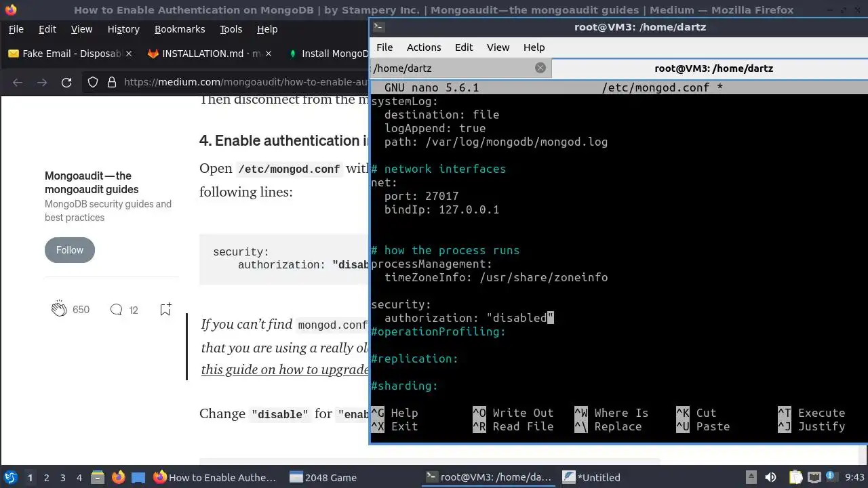Image resolution: width=868 pixels, height=488 pixels.
Task: Close the Fake Email browser tab
Action: click(x=130, y=54)
